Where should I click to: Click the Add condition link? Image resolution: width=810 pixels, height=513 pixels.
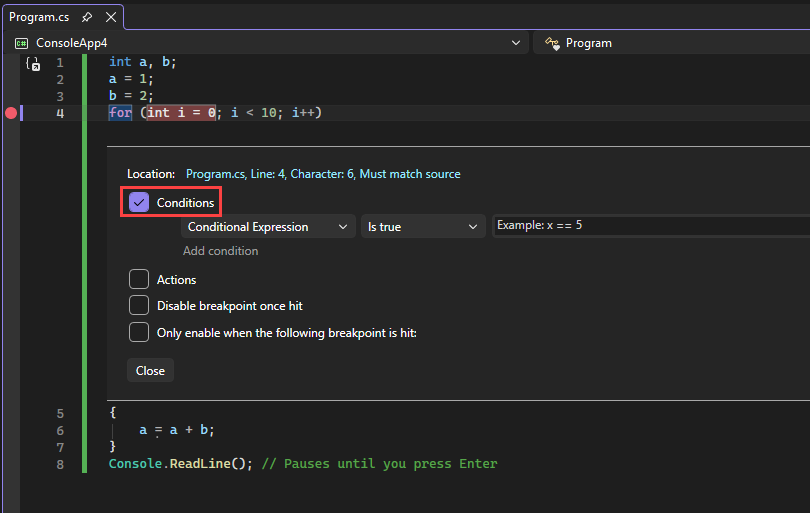coord(220,251)
